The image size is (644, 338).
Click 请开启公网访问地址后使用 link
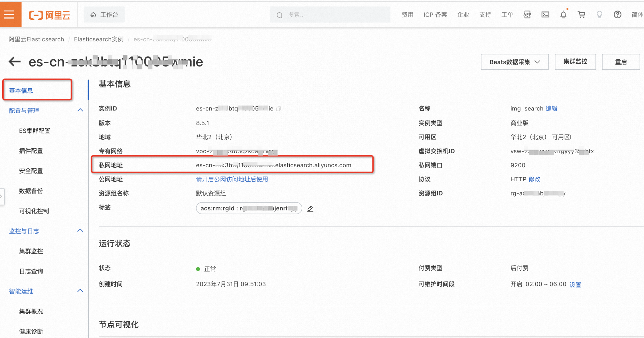pos(232,179)
